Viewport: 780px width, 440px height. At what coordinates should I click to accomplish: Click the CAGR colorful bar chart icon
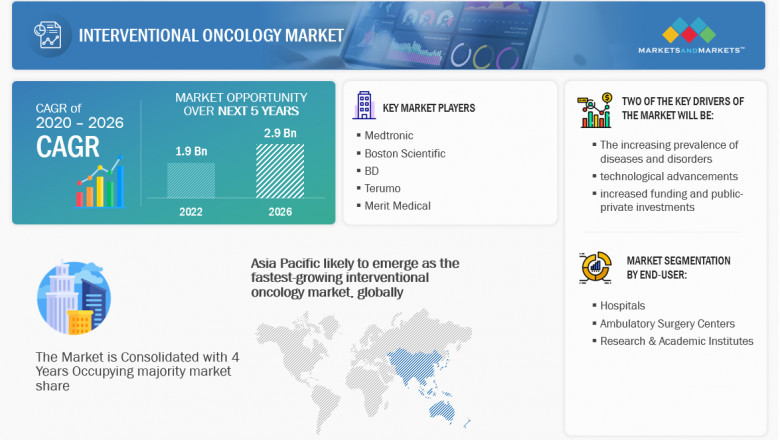100,181
